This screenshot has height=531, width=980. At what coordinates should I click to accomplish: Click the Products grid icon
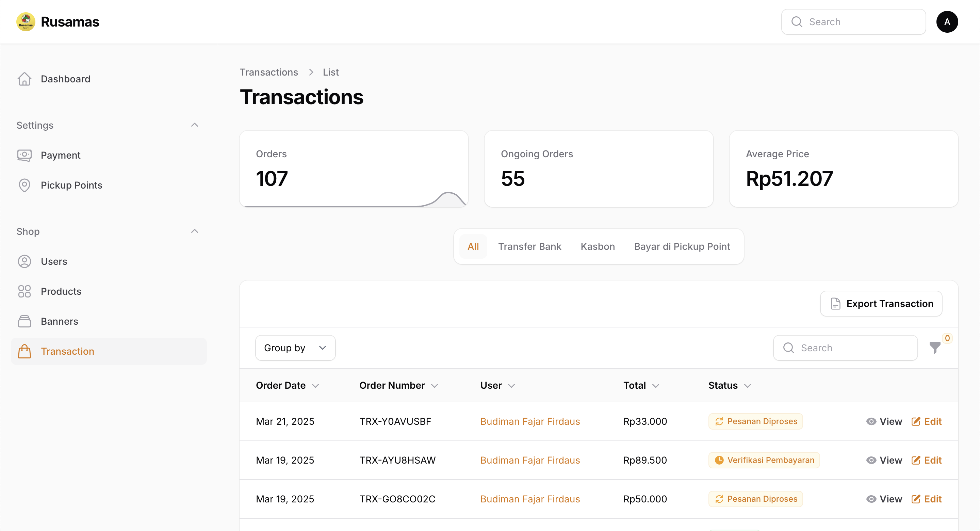[24, 292]
